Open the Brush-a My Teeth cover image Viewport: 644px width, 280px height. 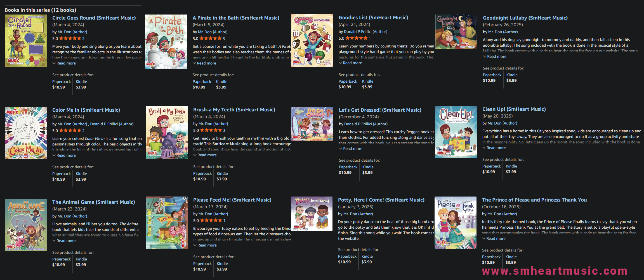coord(167,133)
